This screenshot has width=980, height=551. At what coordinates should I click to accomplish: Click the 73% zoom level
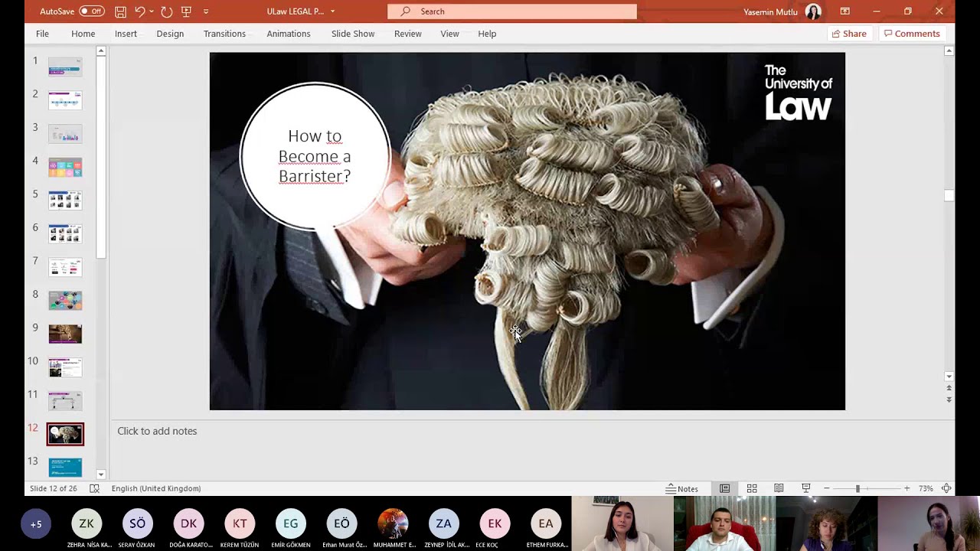click(926, 488)
